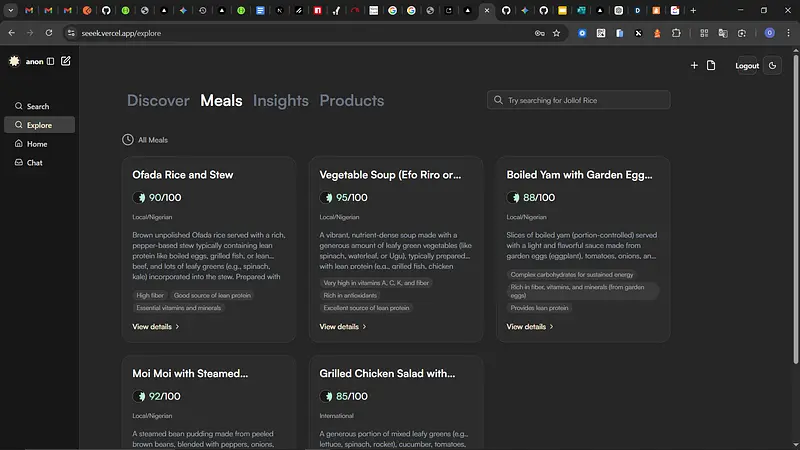
Task: Expand View details for Vegetable Soup
Action: (342, 326)
